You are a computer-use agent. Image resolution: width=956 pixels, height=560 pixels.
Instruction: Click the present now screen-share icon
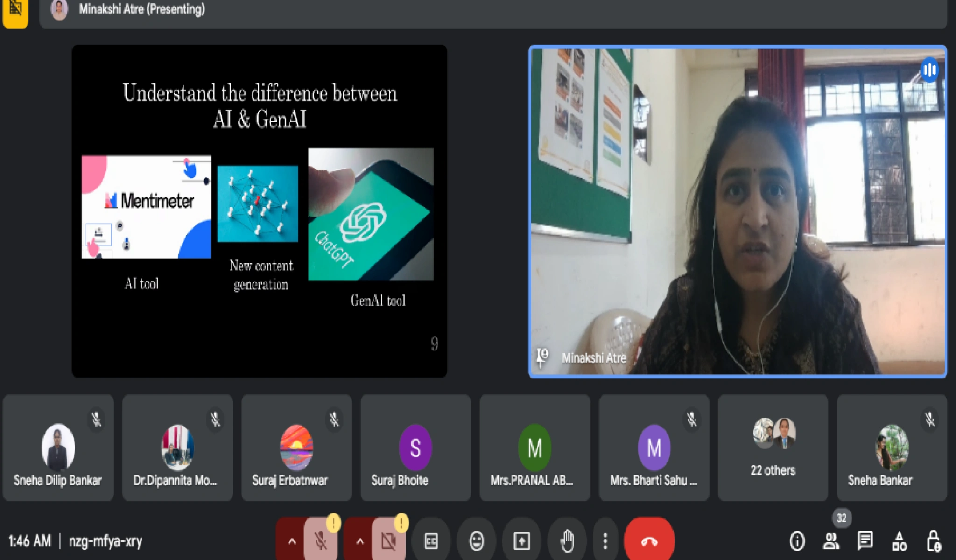(521, 541)
